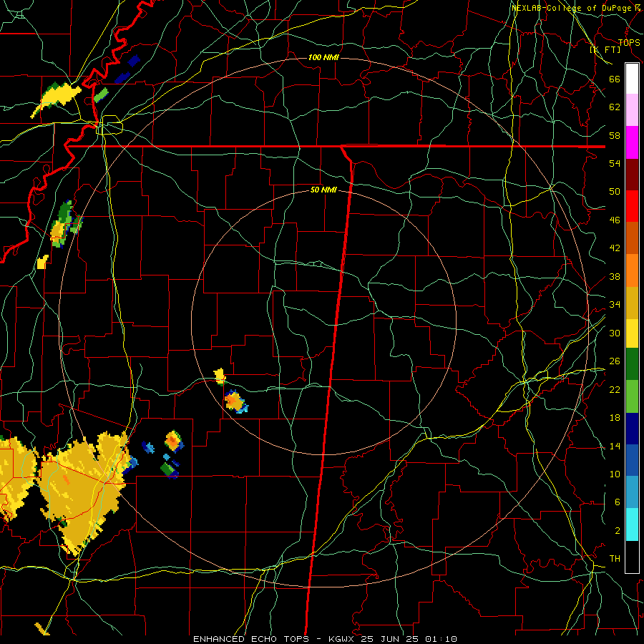
Task: Click the green and navy cell below the orange-centered cell
Action: point(170,469)
